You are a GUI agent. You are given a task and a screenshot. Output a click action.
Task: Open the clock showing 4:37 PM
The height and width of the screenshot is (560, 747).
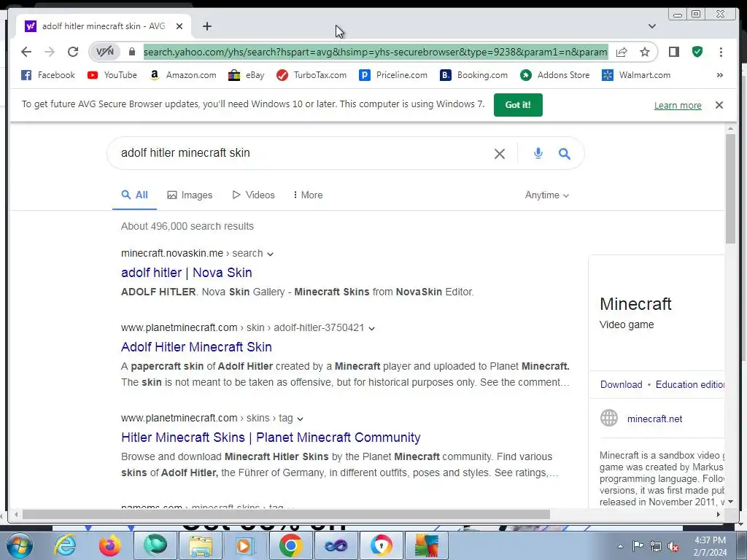(711, 546)
